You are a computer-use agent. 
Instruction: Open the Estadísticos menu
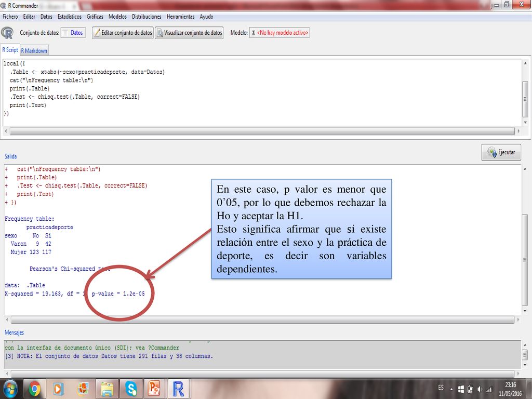69,16
